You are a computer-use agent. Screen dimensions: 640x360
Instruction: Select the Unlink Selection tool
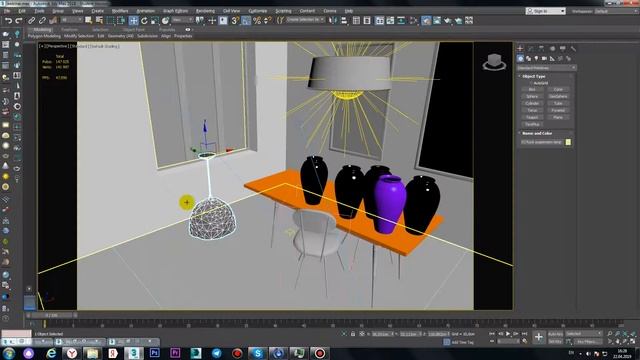(x=42, y=20)
